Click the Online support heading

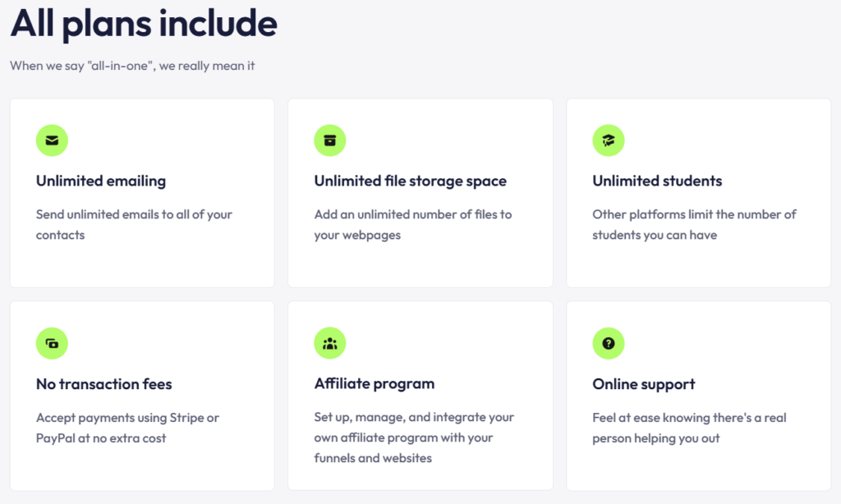(x=644, y=383)
